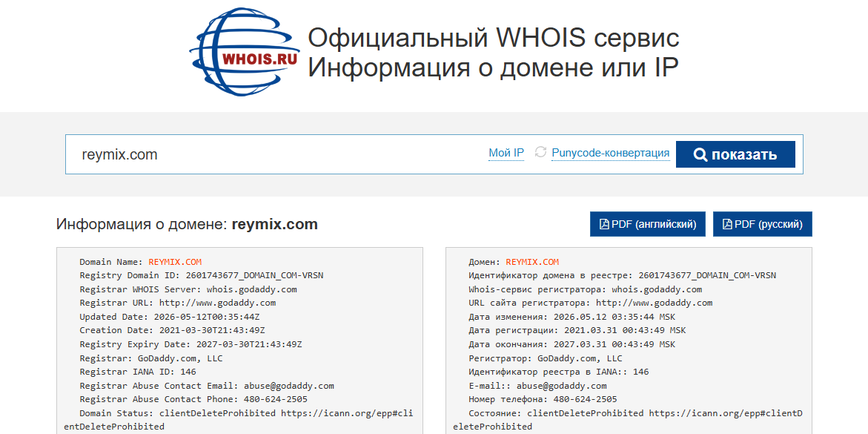Click the показать search button
868x434 pixels.
[735, 154]
